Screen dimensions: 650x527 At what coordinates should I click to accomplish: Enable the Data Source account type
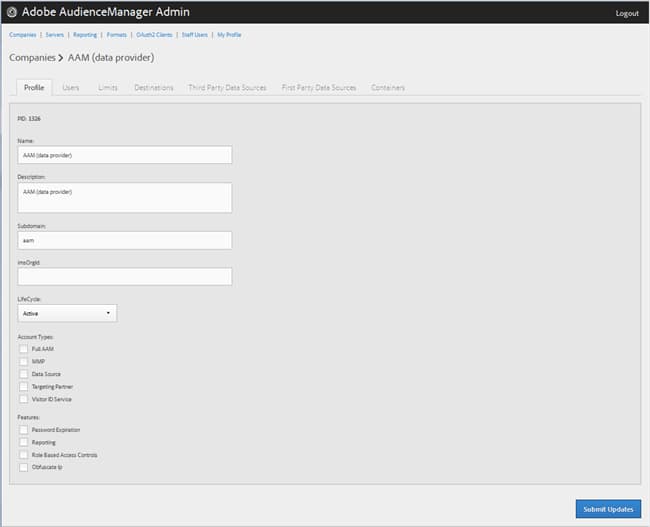point(24,374)
